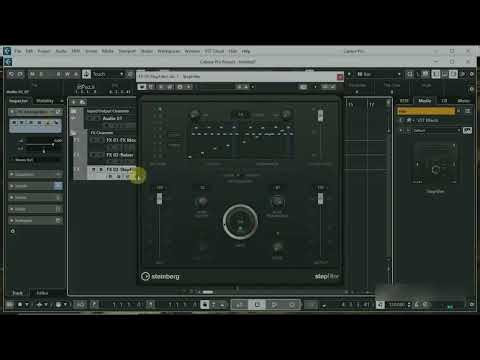The height and width of the screenshot is (360, 480).
Task: Open the Bar snap type dropdown
Action: coord(379,74)
